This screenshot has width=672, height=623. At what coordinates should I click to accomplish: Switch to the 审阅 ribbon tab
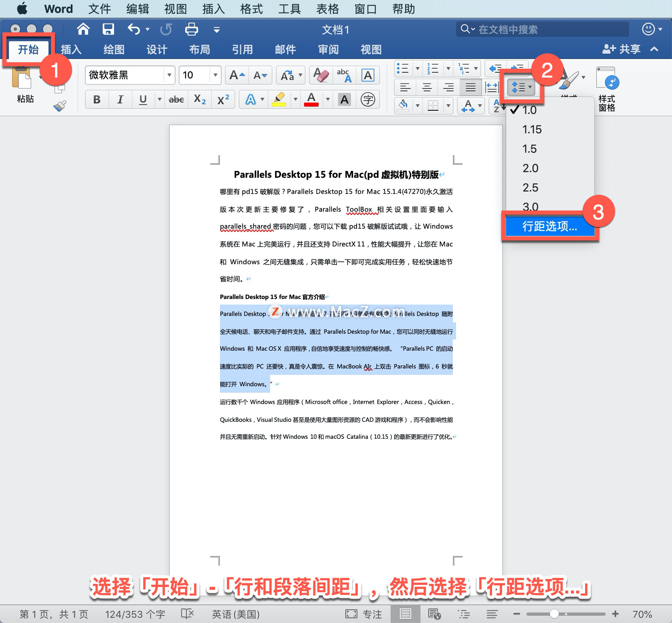[x=328, y=49]
